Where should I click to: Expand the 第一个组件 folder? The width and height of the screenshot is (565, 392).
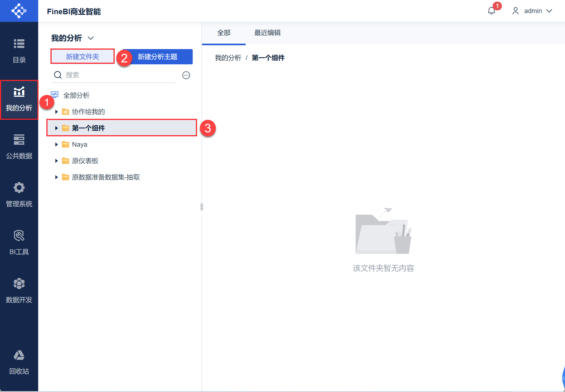(56, 128)
